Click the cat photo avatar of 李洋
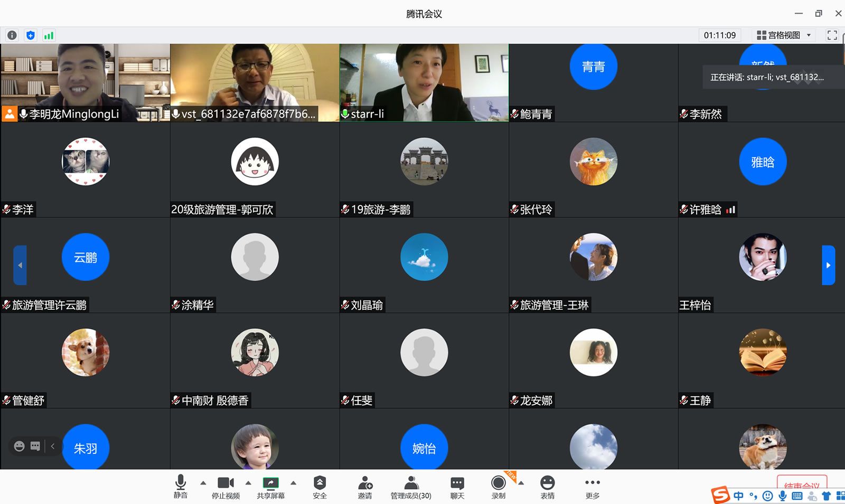The image size is (845, 504). pyautogui.click(x=86, y=161)
